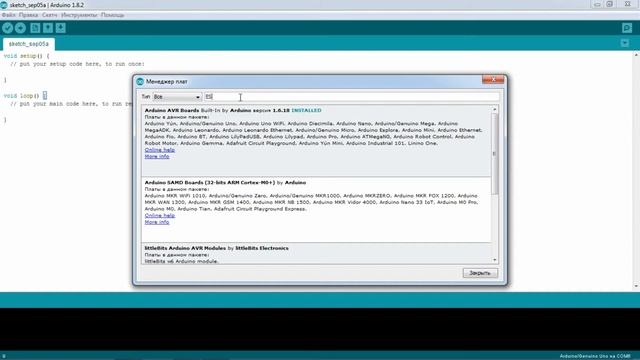Open the Файл menu
The width and height of the screenshot is (640, 360).
point(9,15)
